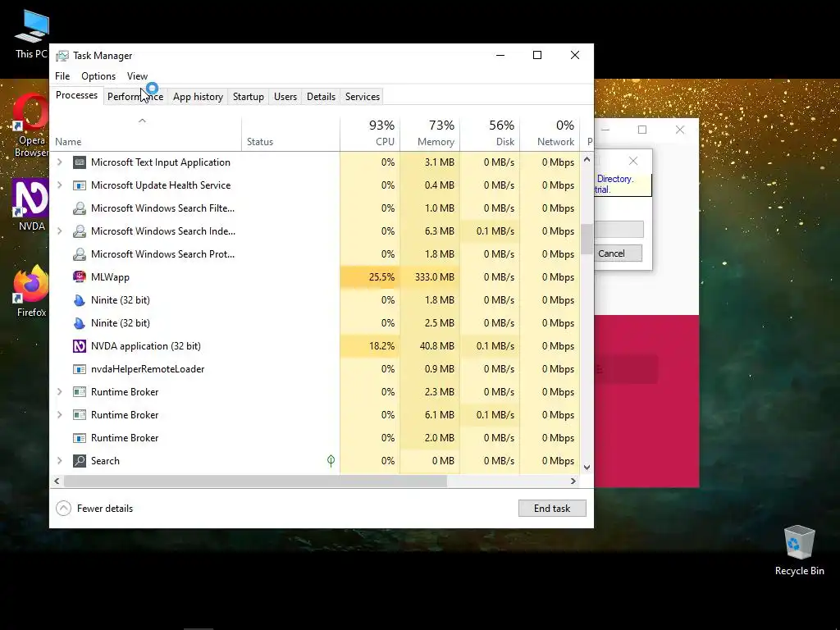Click the Microsoft Windows Search Filter icon
Image resolution: width=840 pixels, height=630 pixels.
point(80,208)
